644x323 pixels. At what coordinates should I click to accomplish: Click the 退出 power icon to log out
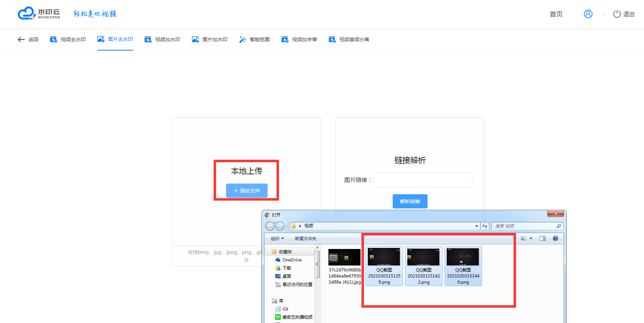coord(617,14)
